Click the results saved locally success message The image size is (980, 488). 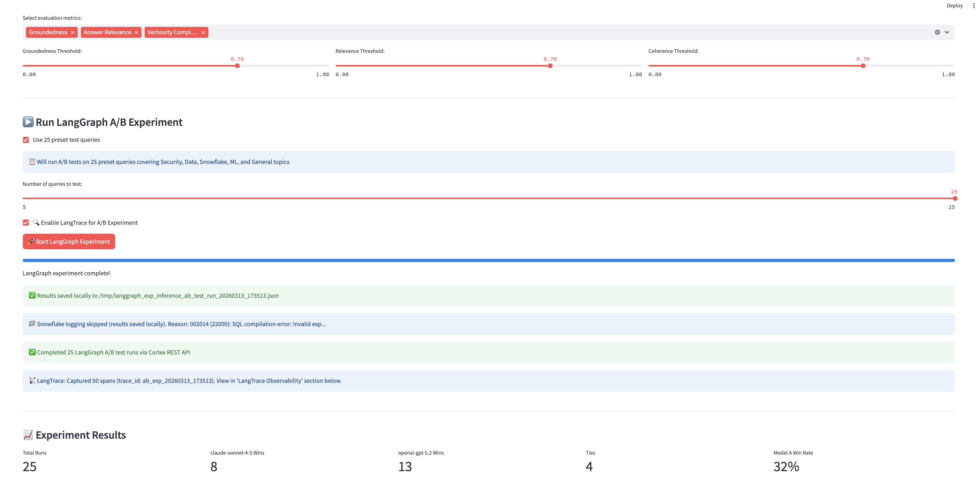point(158,296)
